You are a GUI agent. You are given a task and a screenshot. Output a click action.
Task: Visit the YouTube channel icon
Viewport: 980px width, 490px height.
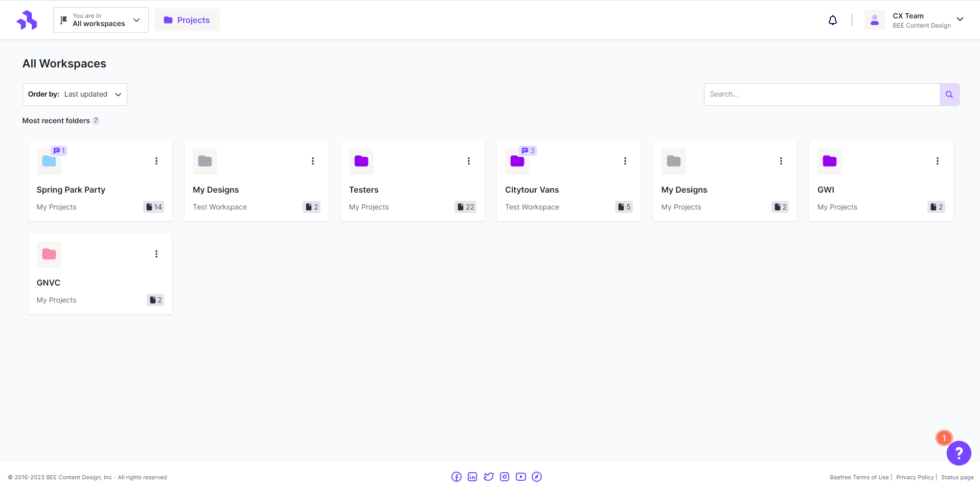pyautogui.click(x=521, y=477)
